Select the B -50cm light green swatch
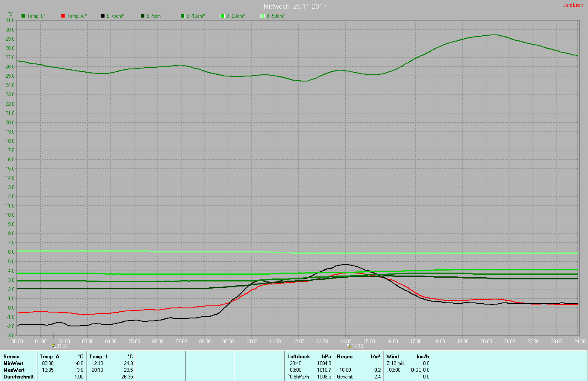Screen dimensions: 588x381 tap(262, 16)
